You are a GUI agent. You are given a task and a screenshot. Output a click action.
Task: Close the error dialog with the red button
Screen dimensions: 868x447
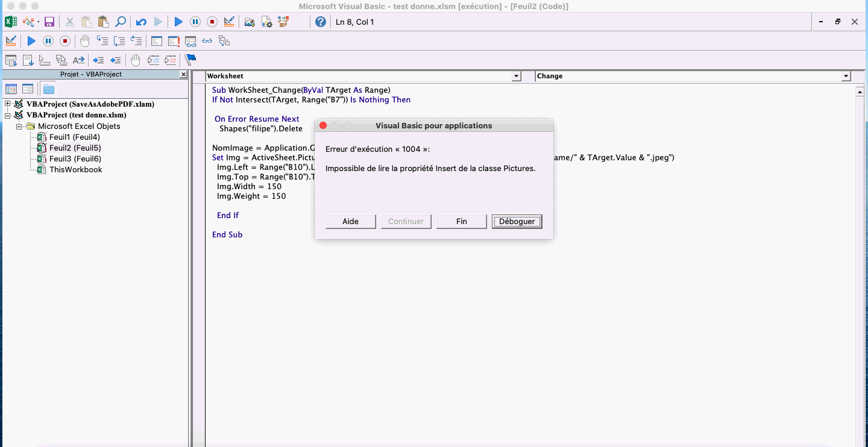pyautogui.click(x=322, y=126)
